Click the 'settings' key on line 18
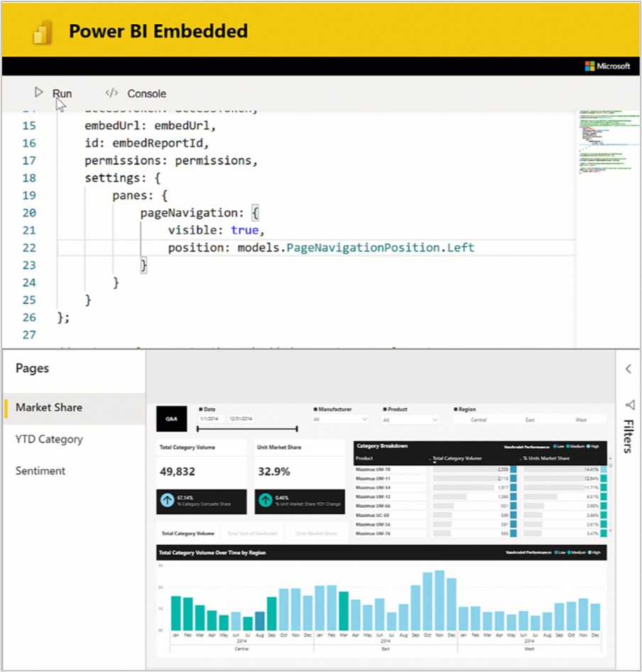Screen dimensions: 642x672 pos(112,178)
